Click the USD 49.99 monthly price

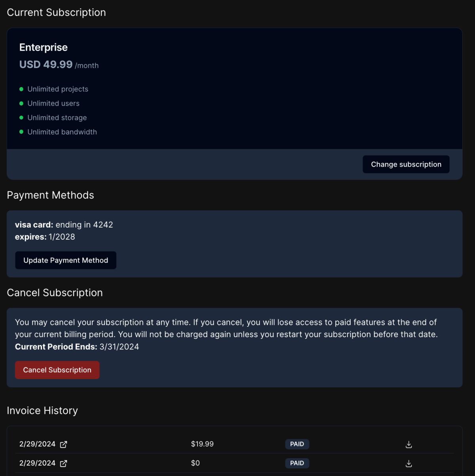[46, 64]
